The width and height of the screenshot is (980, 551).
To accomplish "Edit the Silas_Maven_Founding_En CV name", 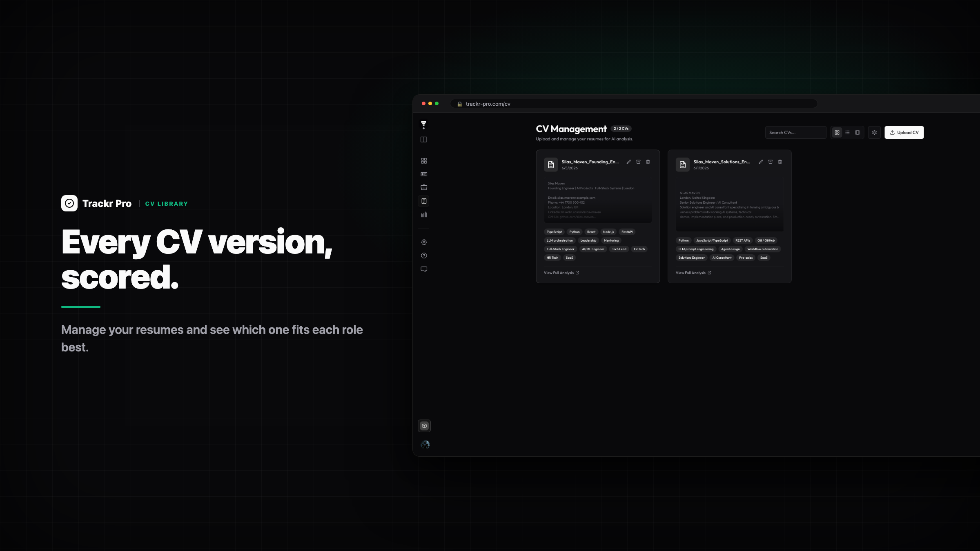I will click(629, 162).
